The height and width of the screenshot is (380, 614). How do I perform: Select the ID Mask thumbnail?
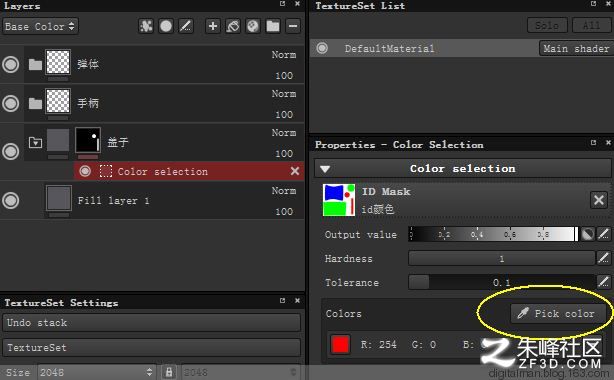tap(339, 200)
